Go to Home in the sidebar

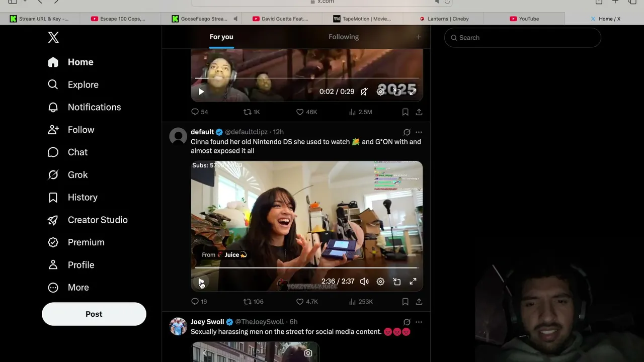tap(70, 62)
